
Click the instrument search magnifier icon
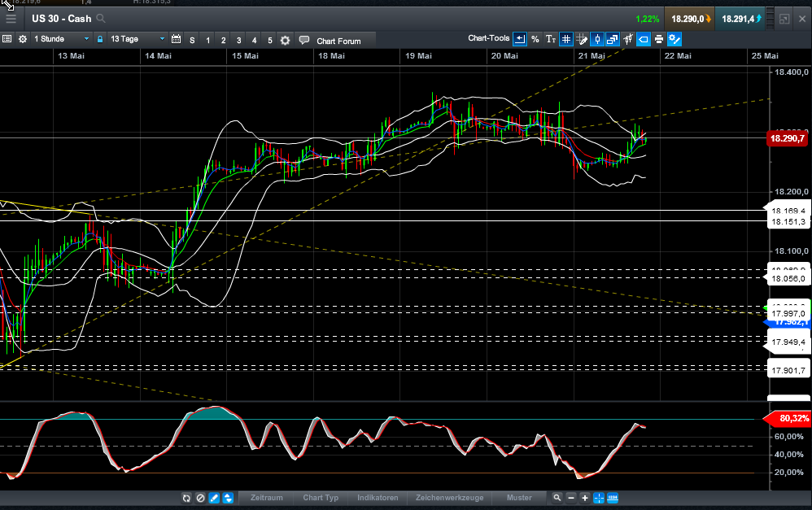pyautogui.click(x=100, y=18)
